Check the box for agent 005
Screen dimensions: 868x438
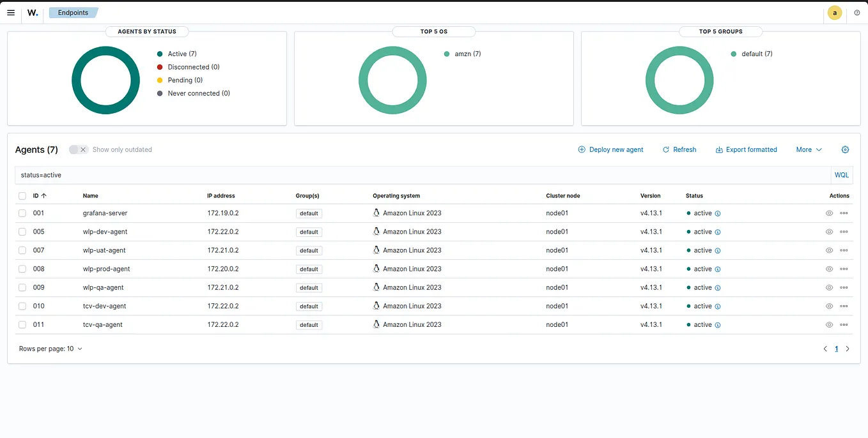pos(22,232)
